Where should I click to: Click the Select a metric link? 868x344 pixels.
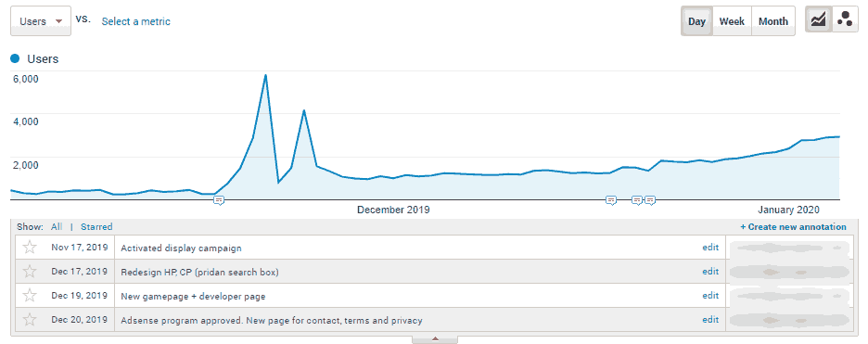pyautogui.click(x=136, y=21)
